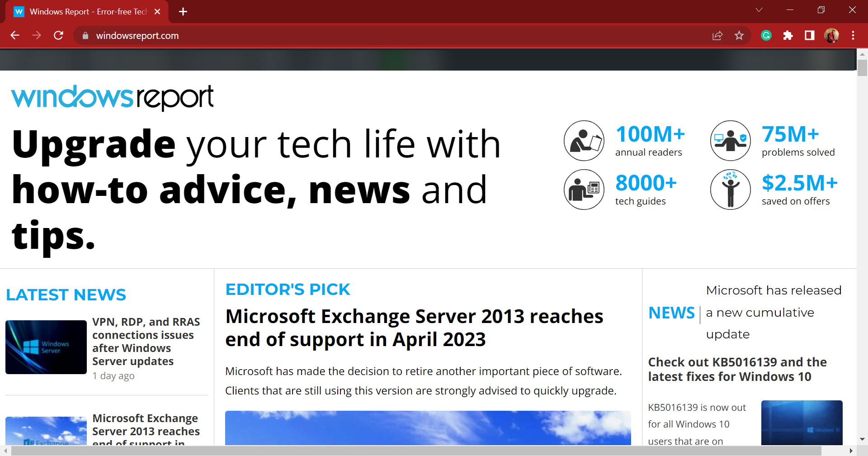Click the '75M+' problems statistic

(x=790, y=134)
